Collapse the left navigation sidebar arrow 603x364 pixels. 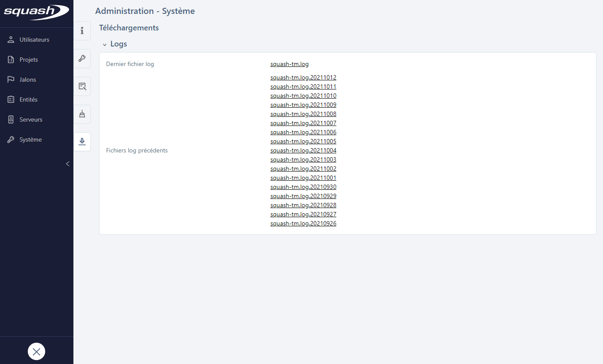(67, 164)
